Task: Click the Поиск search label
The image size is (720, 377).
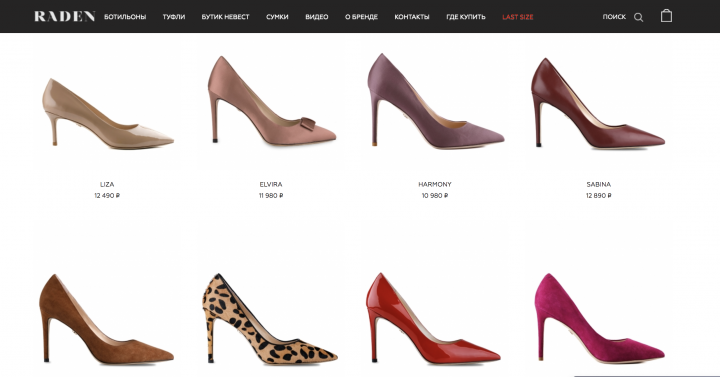Action: (x=614, y=17)
